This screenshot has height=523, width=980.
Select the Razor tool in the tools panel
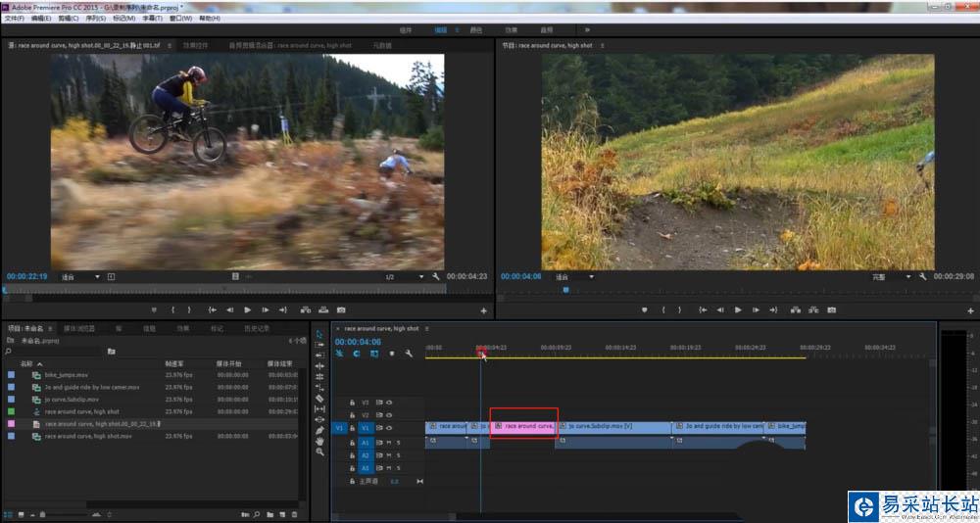coord(319,399)
